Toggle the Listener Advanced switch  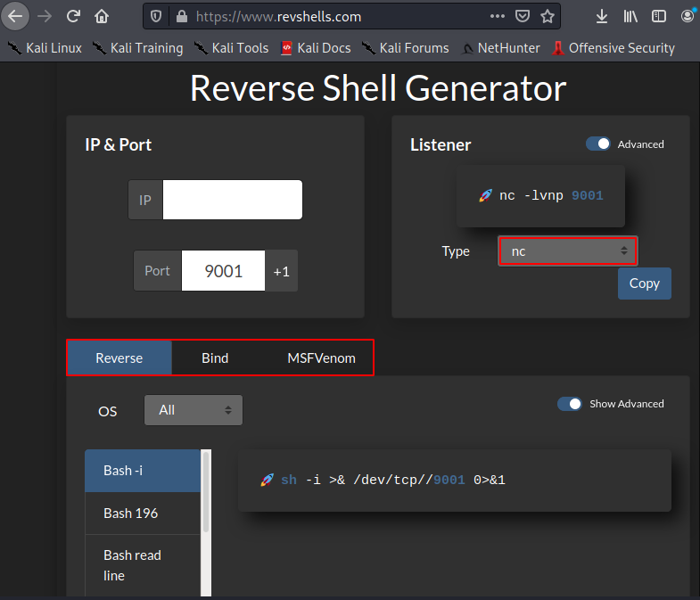pyautogui.click(x=598, y=144)
